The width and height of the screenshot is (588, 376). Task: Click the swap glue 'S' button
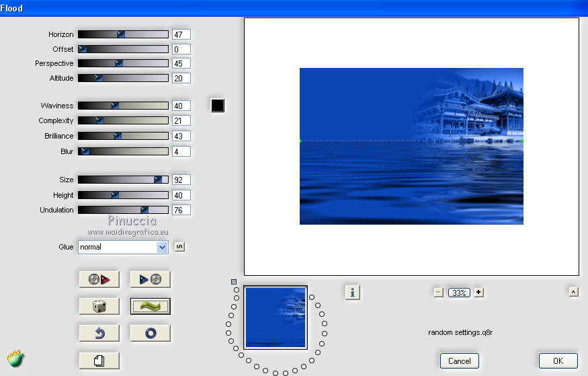point(179,247)
